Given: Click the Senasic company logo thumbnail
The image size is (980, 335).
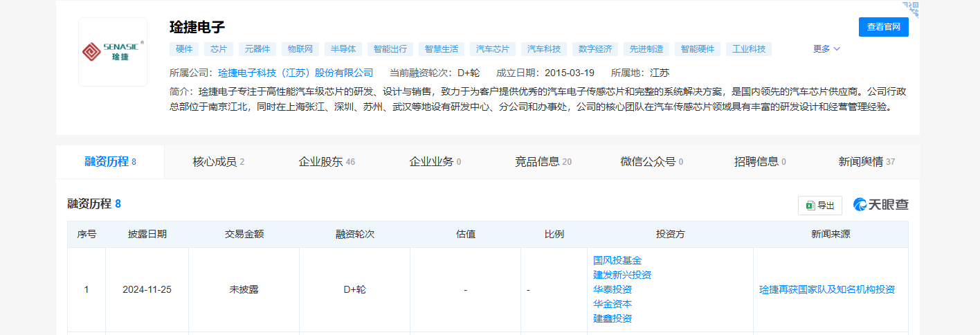Looking at the screenshot, I should (113, 52).
